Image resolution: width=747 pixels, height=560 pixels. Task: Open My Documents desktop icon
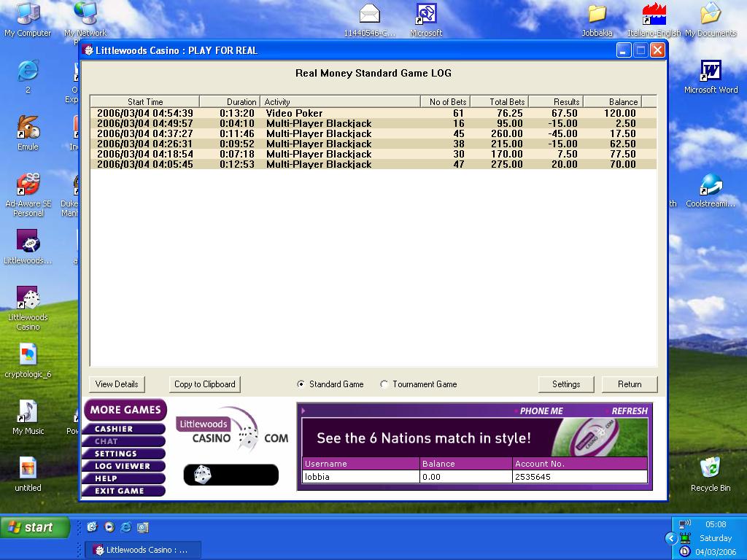click(711, 19)
